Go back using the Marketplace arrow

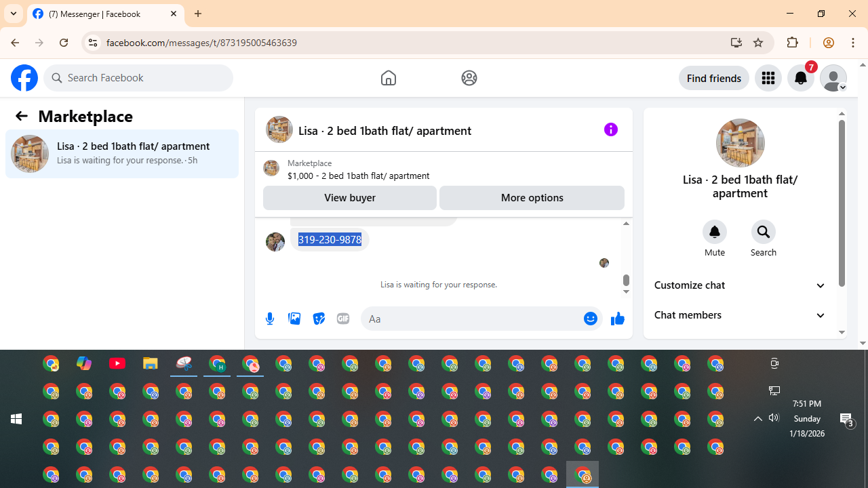click(22, 116)
